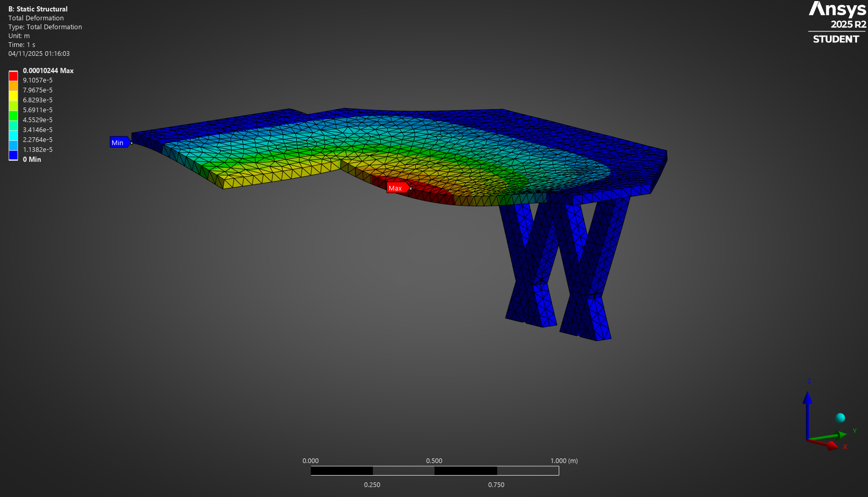Click the Time: 1 s annotation
This screenshot has height=497, width=868.
(x=21, y=44)
